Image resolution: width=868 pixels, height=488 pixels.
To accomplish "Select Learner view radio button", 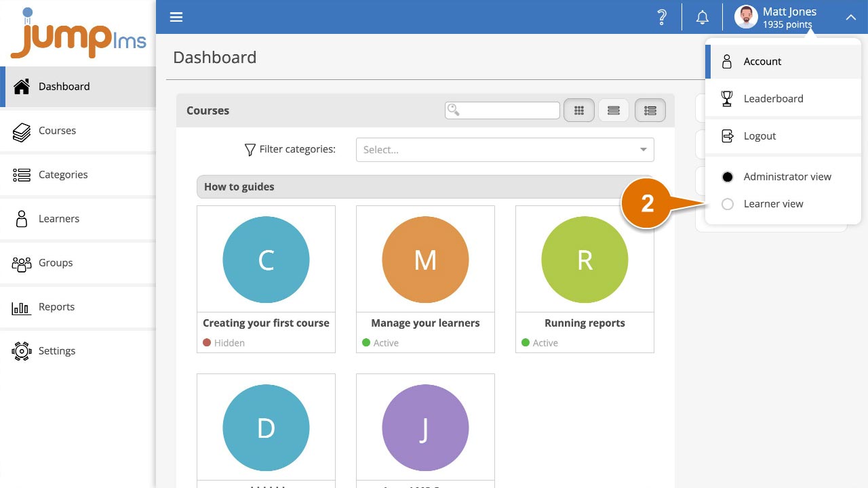I will tap(728, 204).
